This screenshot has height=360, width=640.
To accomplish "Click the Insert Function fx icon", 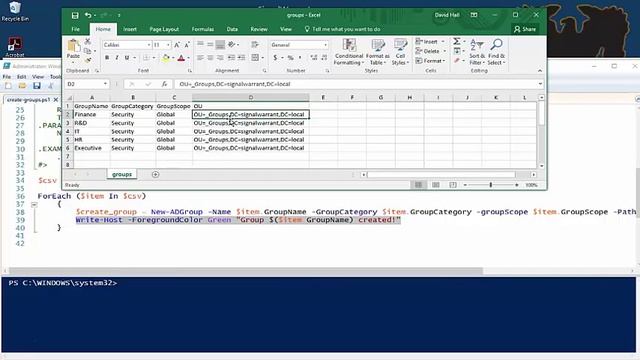I will pos(164,84).
